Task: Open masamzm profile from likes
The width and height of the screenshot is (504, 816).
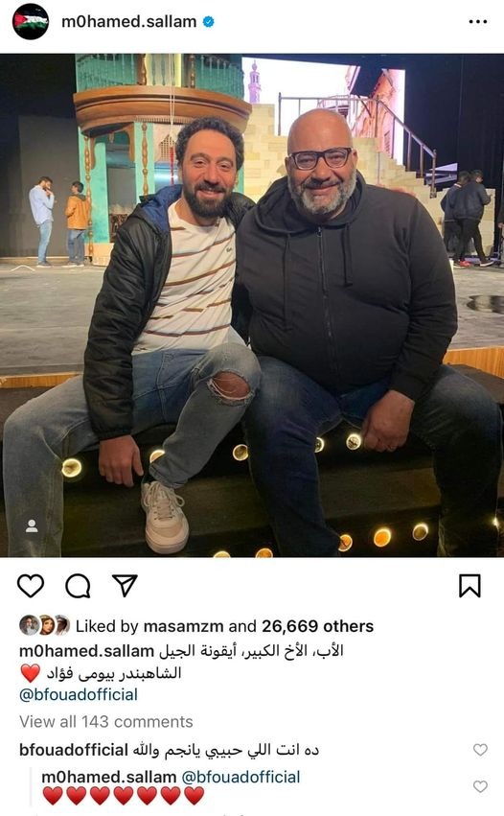Action: tap(183, 626)
